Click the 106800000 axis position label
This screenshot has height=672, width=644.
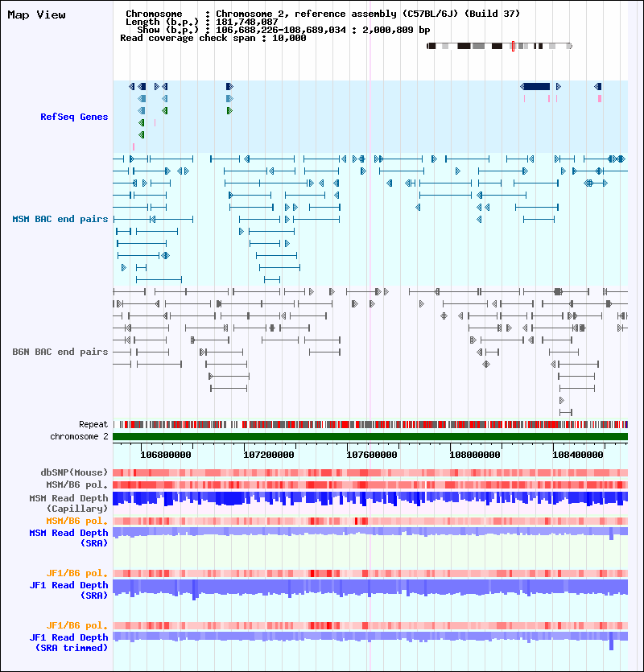pos(166,456)
